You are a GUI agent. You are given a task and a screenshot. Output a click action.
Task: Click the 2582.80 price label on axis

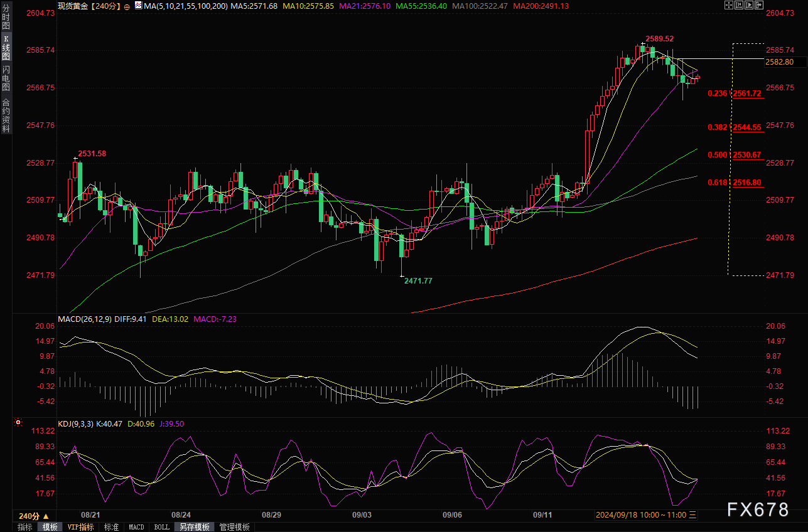point(780,62)
